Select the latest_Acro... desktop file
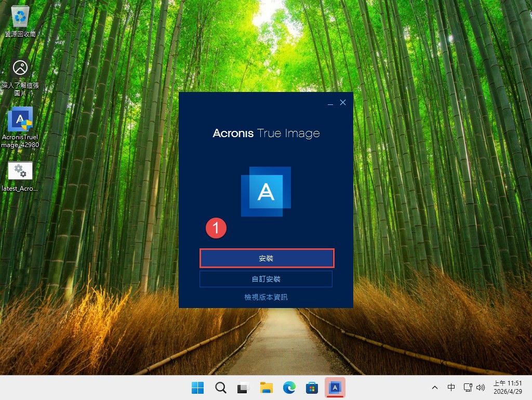This screenshot has height=400, width=532. click(x=20, y=177)
